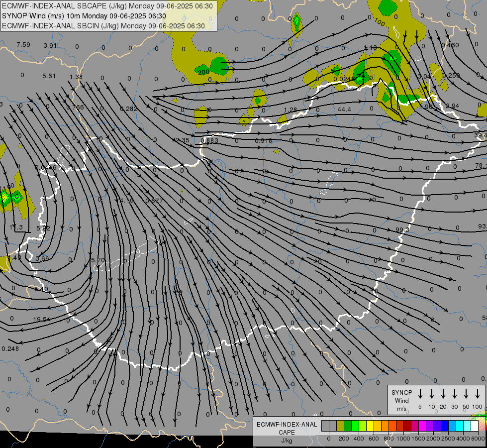Click the 5.92 value on the map
The height and width of the screenshot is (448, 487).
pyautogui.click(x=43, y=228)
